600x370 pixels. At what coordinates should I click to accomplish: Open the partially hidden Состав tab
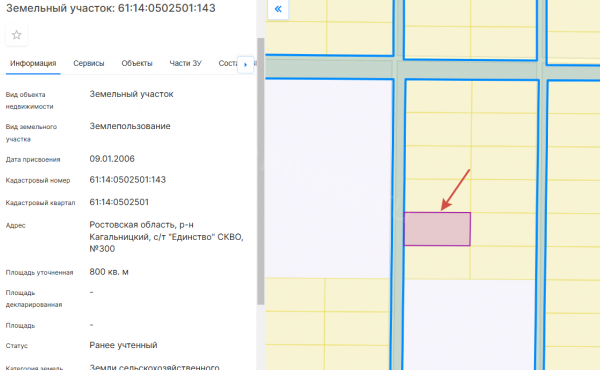click(228, 64)
